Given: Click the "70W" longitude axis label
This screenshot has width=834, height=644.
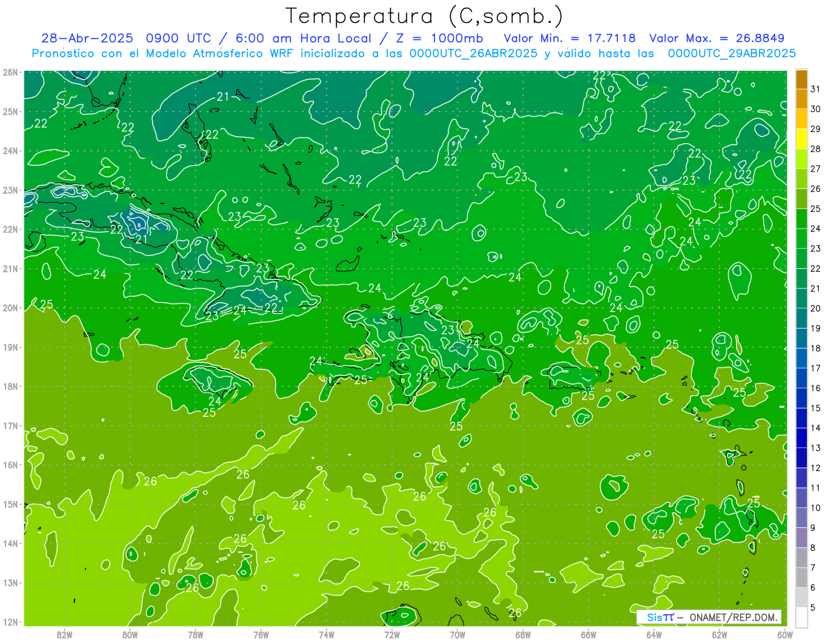Looking at the screenshot, I should pos(457,634).
